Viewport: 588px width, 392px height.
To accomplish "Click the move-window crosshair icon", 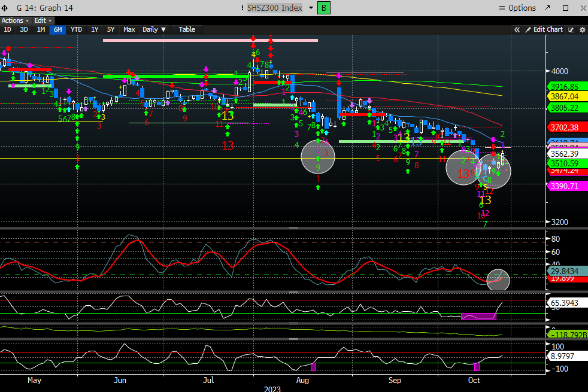I will point(5,8).
